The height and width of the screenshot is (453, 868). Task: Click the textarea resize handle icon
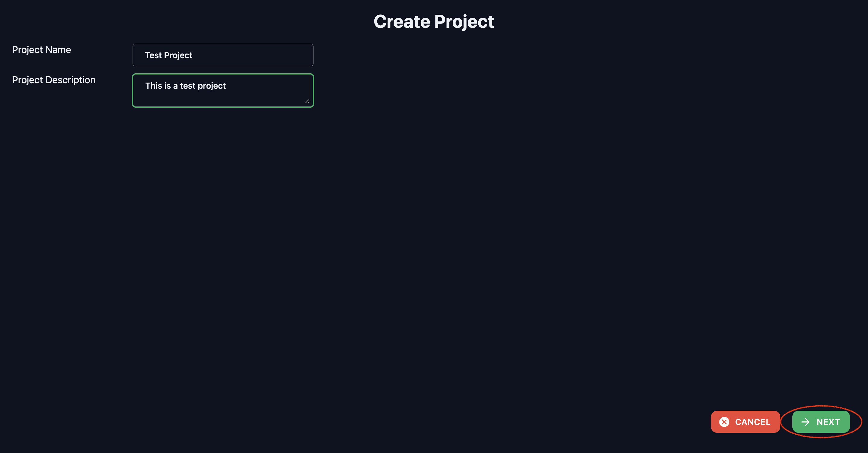[x=307, y=101]
